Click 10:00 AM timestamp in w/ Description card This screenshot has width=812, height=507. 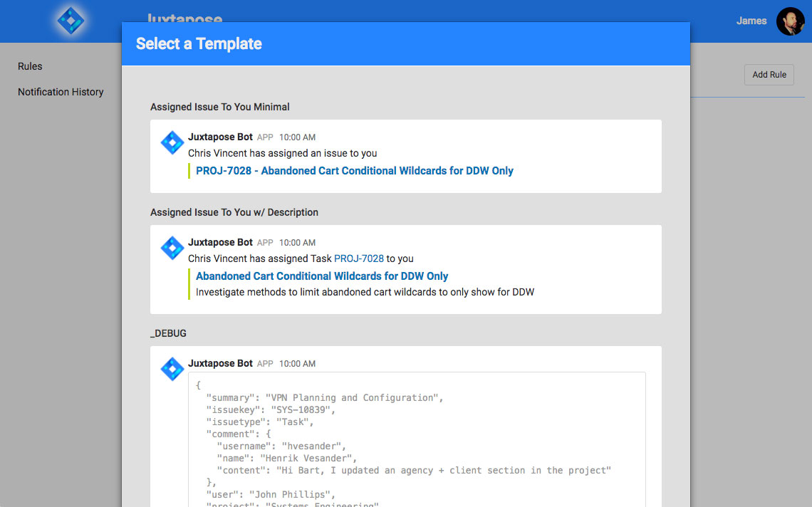pyautogui.click(x=297, y=243)
